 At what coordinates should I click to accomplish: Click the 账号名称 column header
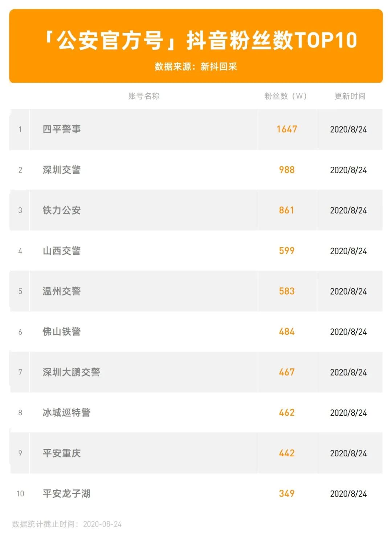(144, 96)
